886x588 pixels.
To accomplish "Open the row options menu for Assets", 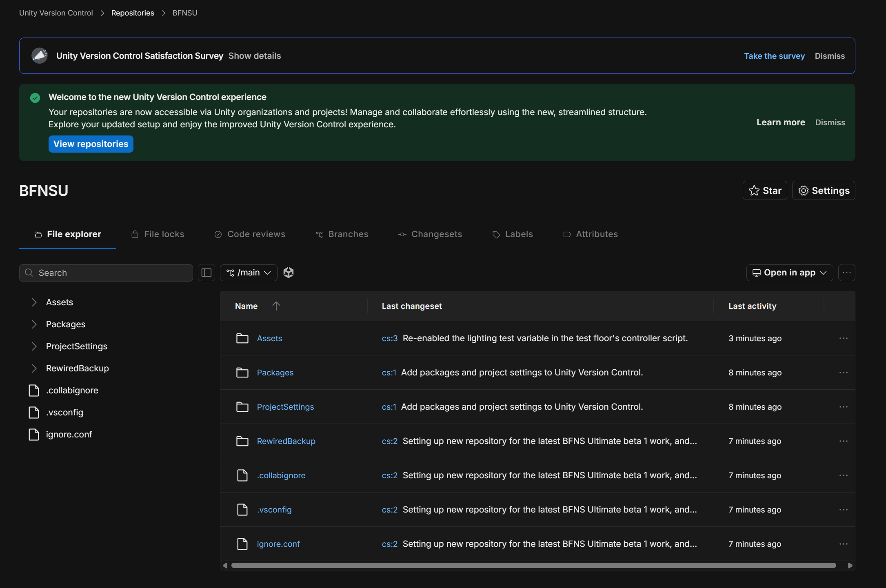I will coord(843,338).
